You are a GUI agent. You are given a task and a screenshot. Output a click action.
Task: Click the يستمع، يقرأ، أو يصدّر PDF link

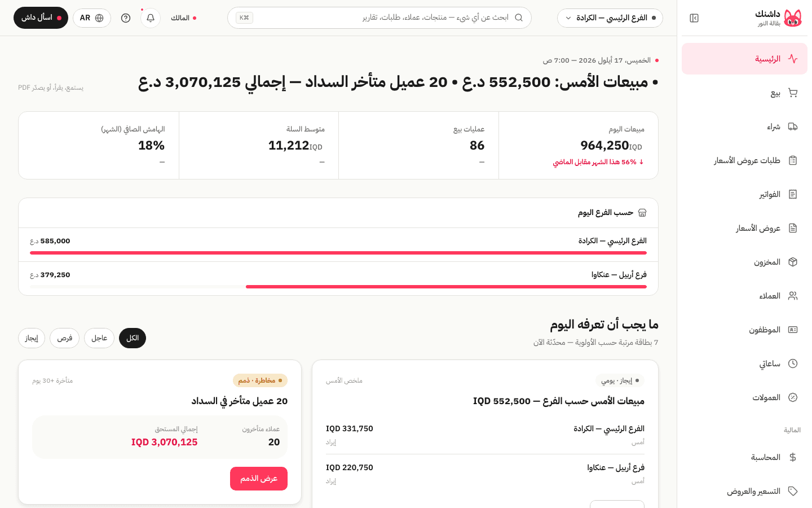51,87
